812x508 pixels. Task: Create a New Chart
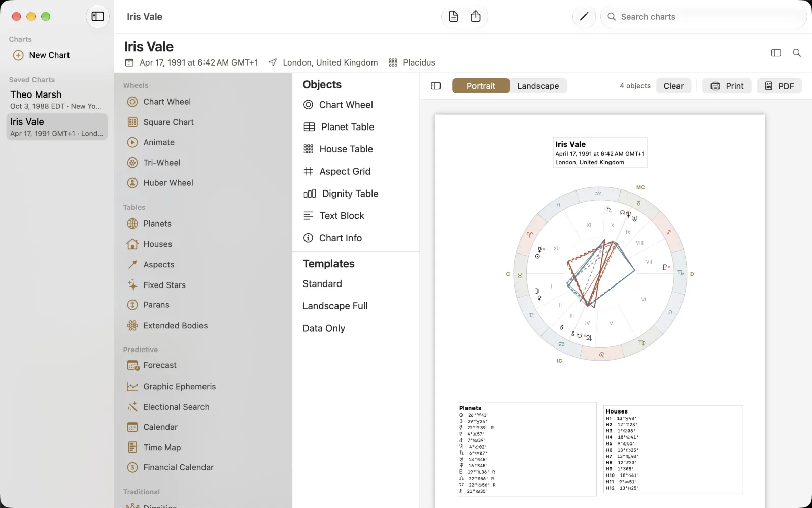coord(42,55)
